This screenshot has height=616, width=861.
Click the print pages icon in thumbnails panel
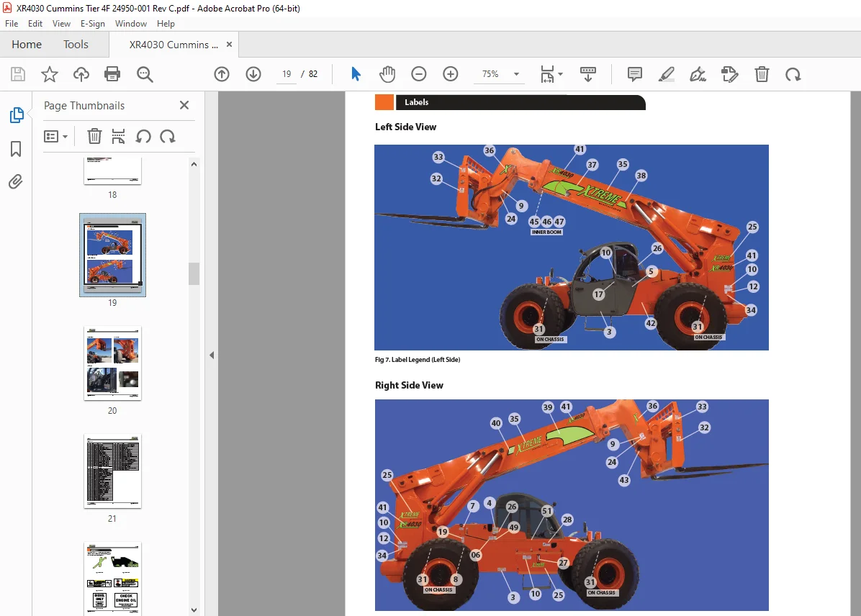coord(118,136)
